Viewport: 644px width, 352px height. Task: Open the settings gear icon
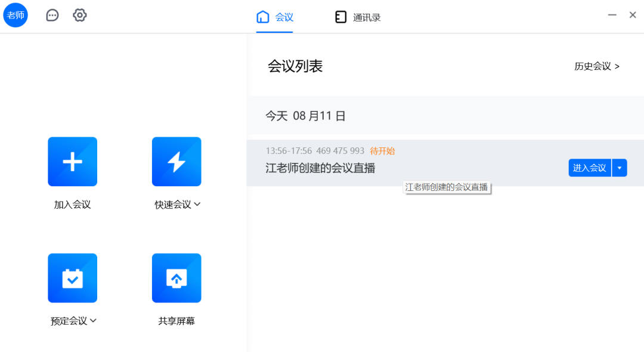point(79,15)
